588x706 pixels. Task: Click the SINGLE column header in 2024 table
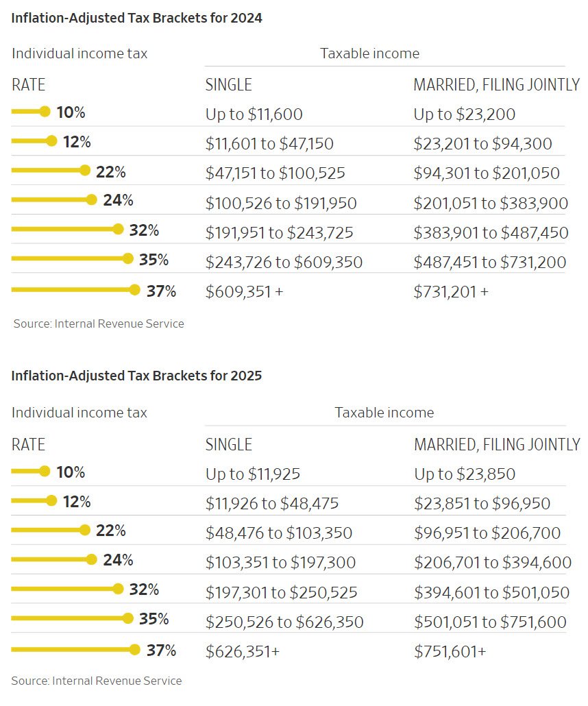click(x=229, y=85)
